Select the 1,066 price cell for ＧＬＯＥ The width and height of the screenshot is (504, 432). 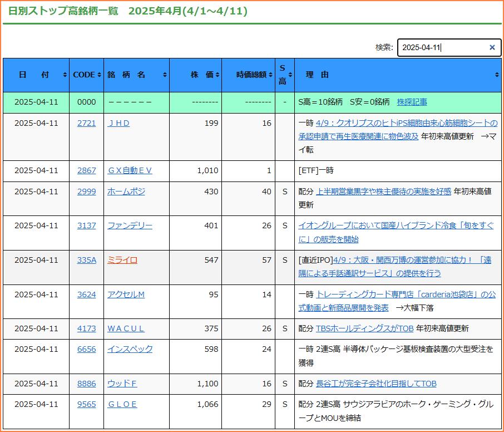click(195, 412)
